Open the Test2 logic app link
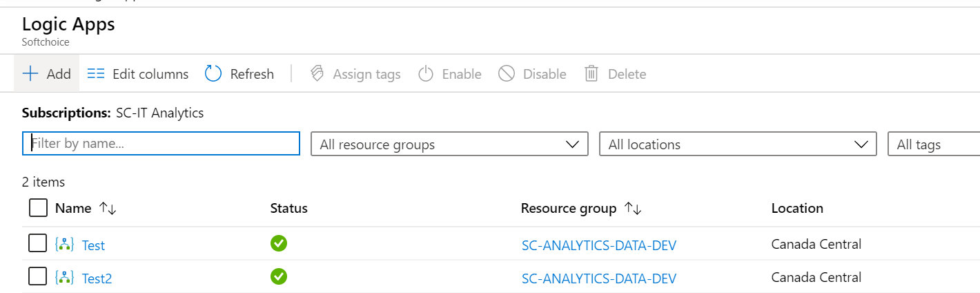Image resolution: width=980 pixels, height=293 pixels. 97,278
